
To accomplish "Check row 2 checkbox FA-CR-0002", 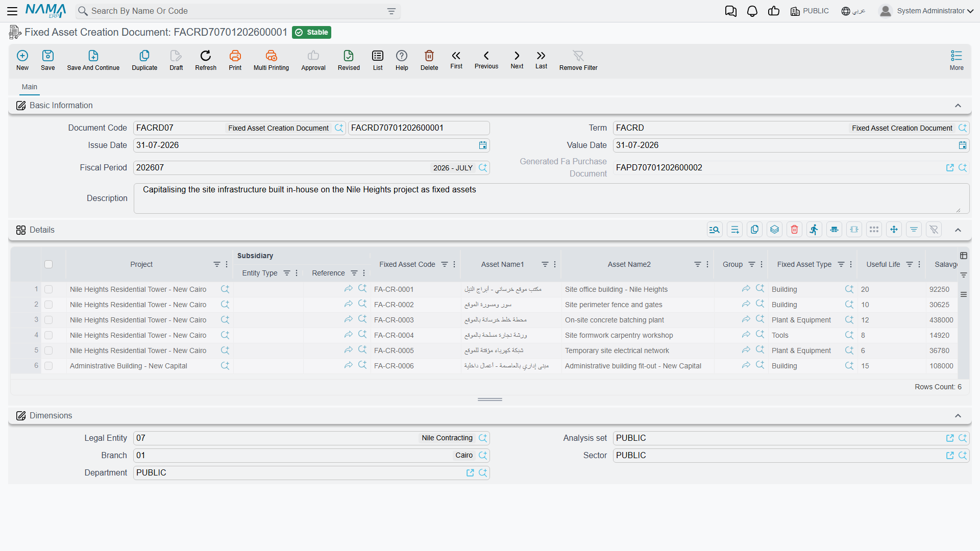I will tap(48, 305).
